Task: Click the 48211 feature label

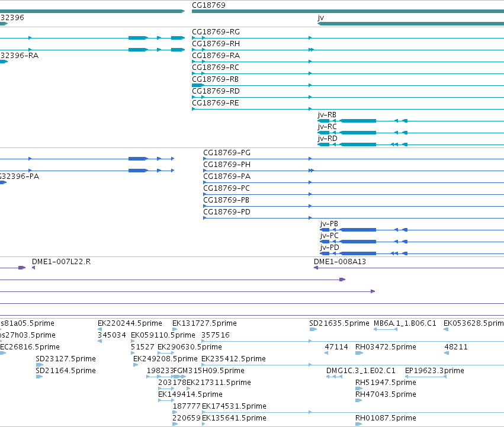Action: (x=456, y=347)
